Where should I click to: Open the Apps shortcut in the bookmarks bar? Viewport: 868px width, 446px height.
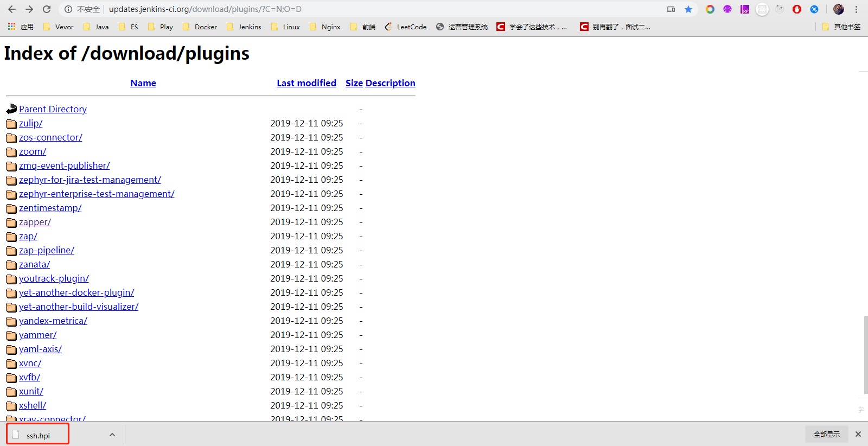pyautogui.click(x=21, y=27)
